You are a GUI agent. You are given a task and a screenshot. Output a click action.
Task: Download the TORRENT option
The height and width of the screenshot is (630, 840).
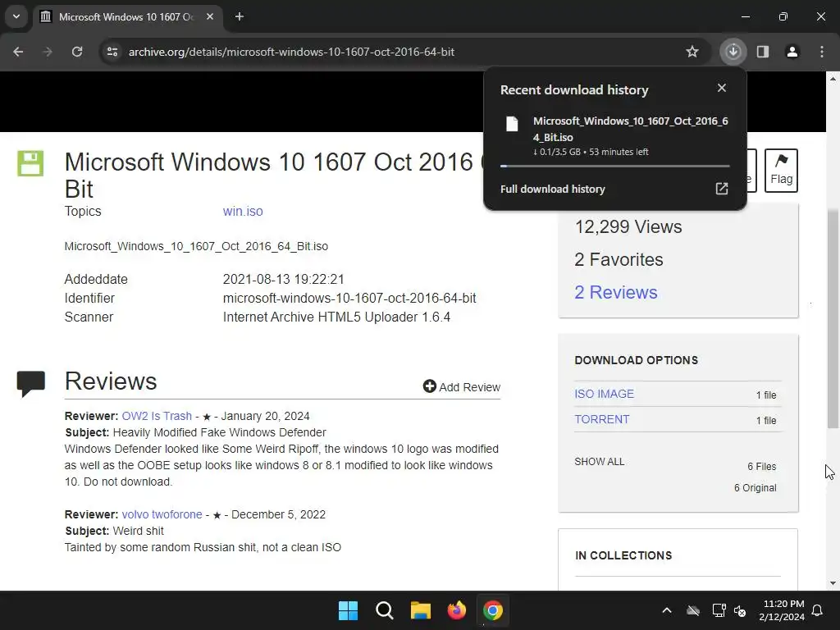[x=601, y=419]
